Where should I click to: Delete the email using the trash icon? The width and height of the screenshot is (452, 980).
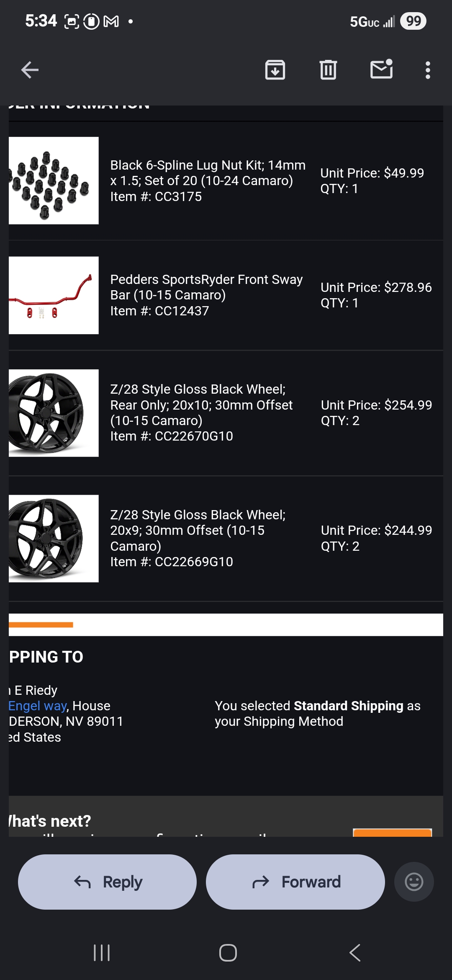pos(328,70)
